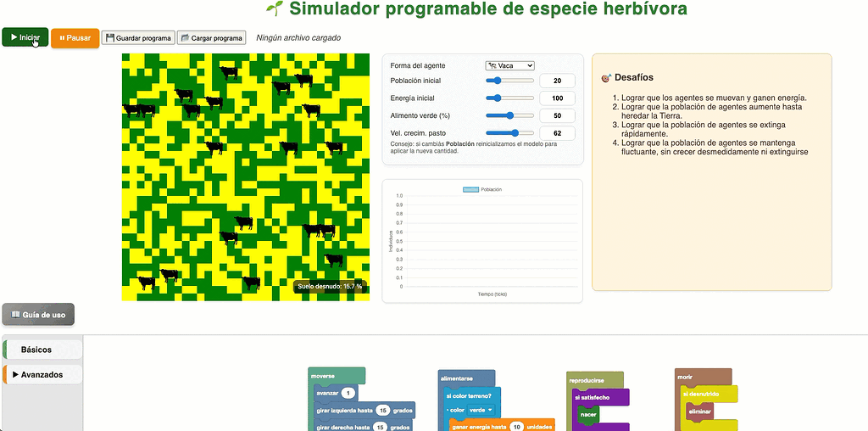Edit girar izquierda hasta degrees value
Screen dimensions: 868x431
pos(382,411)
